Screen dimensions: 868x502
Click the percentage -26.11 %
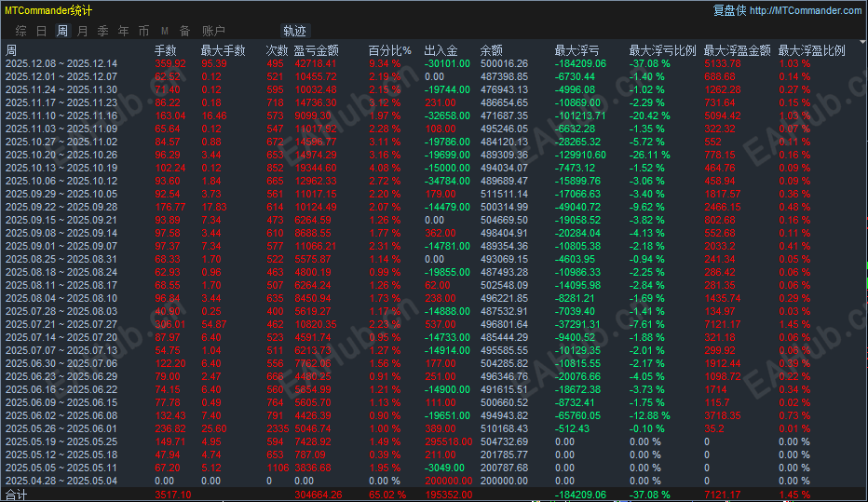[x=649, y=155]
